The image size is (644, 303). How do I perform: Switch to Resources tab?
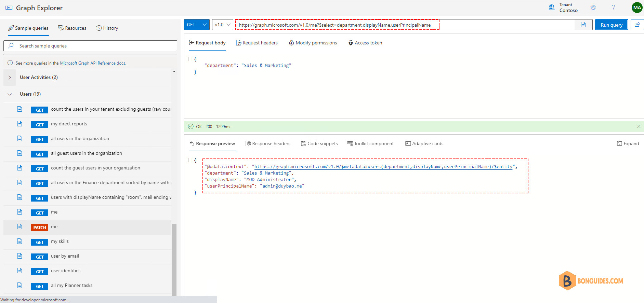72,28
